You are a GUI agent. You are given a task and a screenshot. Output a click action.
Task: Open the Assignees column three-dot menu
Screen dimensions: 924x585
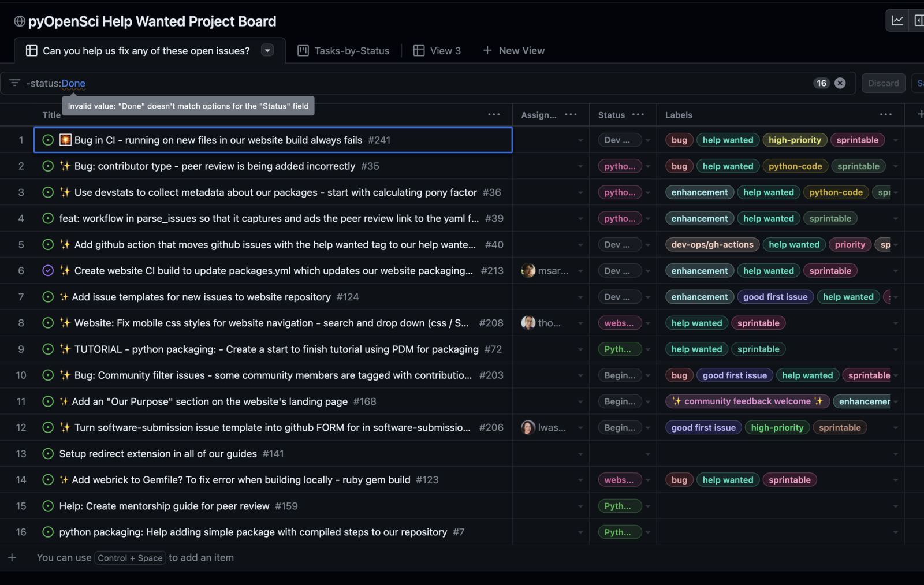click(571, 114)
